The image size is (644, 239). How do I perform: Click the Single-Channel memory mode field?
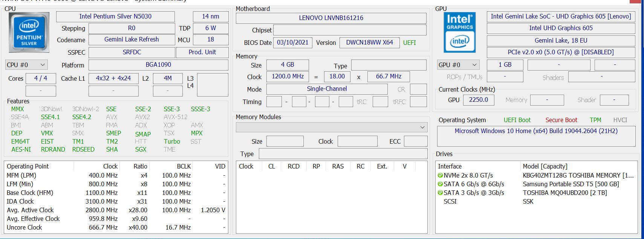coord(327,89)
